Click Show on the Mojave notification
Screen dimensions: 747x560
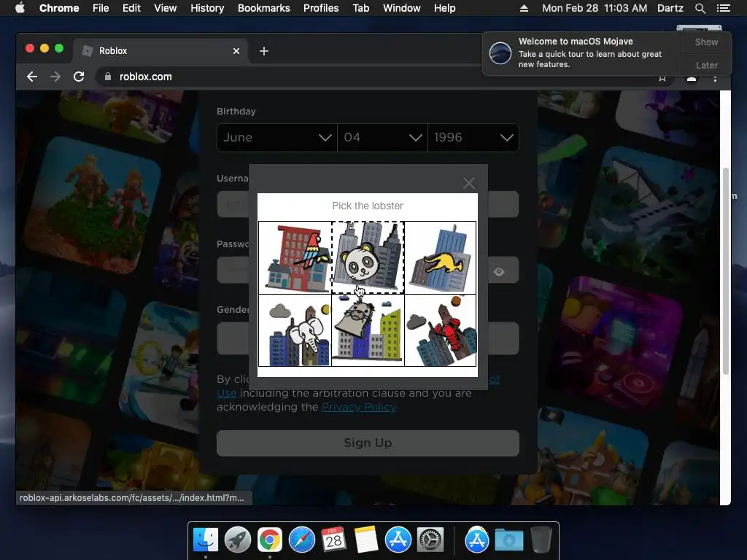tap(706, 42)
